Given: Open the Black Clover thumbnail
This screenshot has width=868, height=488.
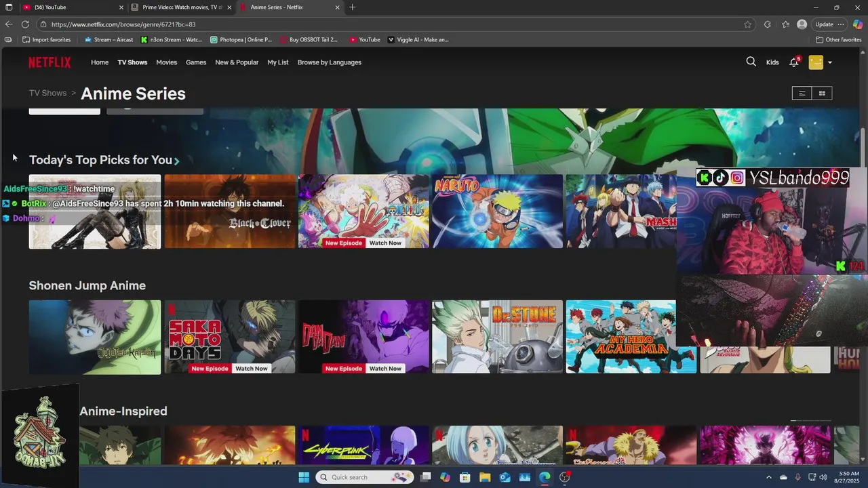Looking at the screenshot, I should (x=230, y=211).
